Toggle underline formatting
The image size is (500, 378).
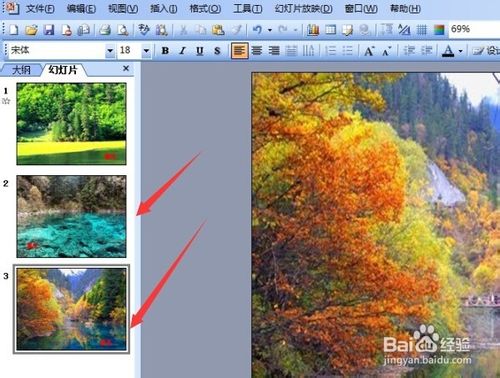[x=200, y=51]
